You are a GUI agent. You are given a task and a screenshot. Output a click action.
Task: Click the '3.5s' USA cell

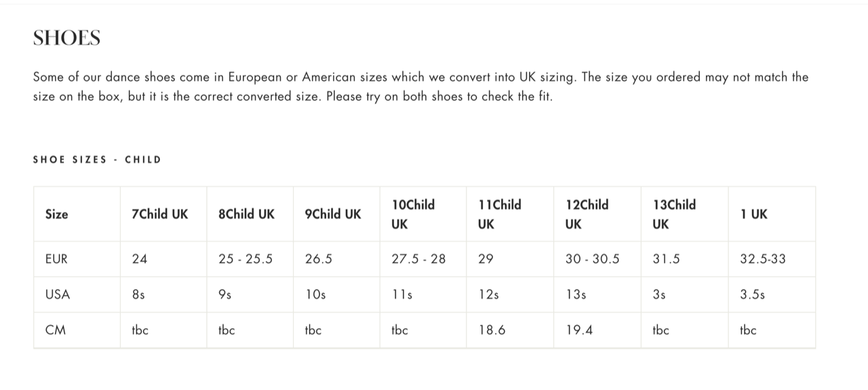point(753,295)
